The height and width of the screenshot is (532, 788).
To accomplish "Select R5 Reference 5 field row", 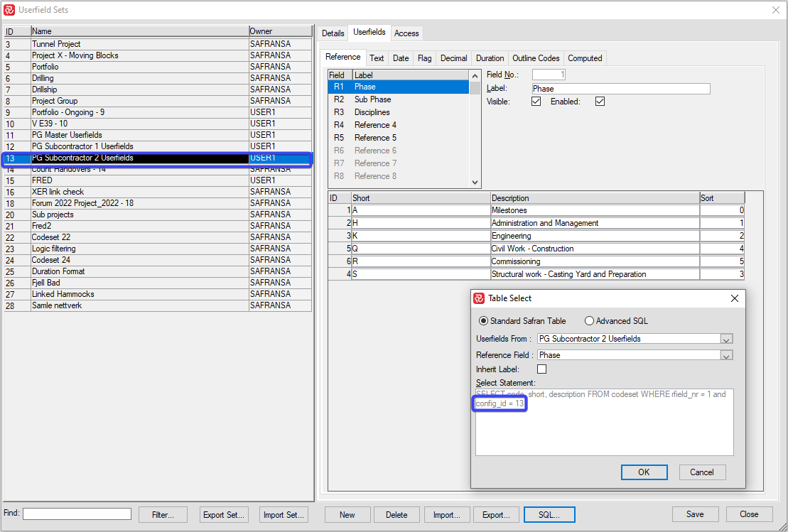I will [x=399, y=138].
